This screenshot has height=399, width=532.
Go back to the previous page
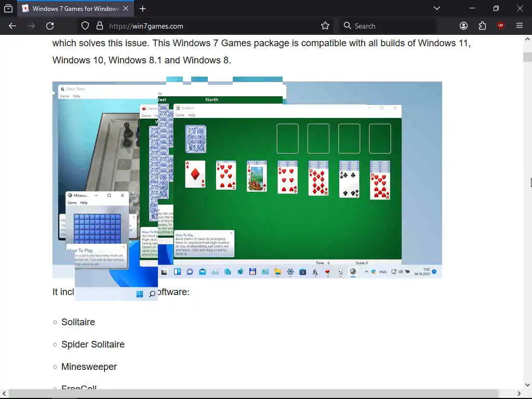tap(12, 26)
